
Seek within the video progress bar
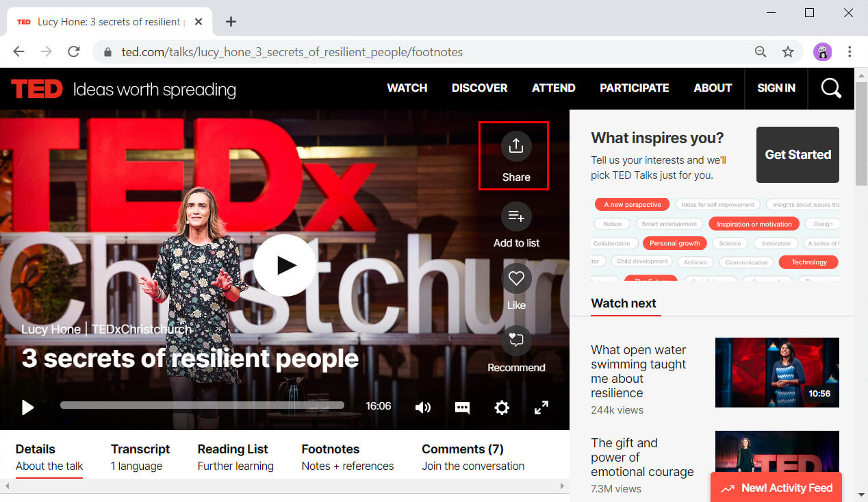point(202,405)
